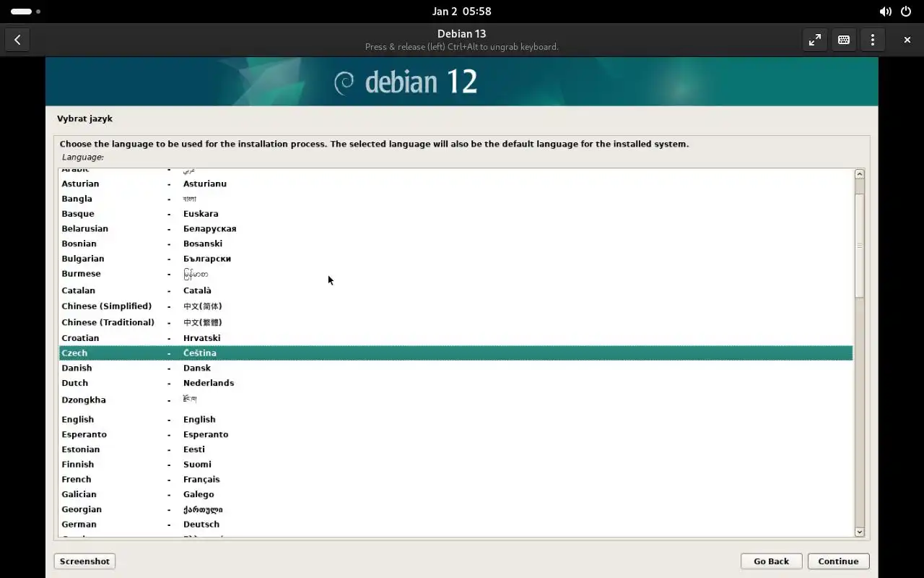Viewport: 924px width, 578px height.
Task: Select Esperanto language row
Action: tap(456, 434)
